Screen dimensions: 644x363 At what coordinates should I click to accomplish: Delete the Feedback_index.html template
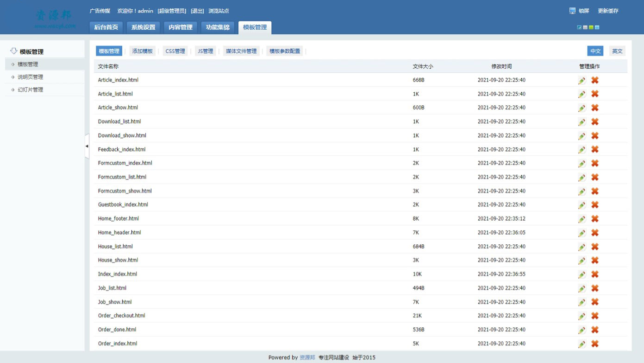click(595, 149)
